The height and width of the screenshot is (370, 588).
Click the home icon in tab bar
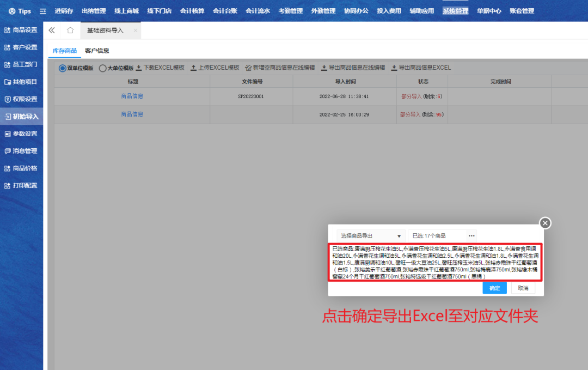tap(70, 31)
